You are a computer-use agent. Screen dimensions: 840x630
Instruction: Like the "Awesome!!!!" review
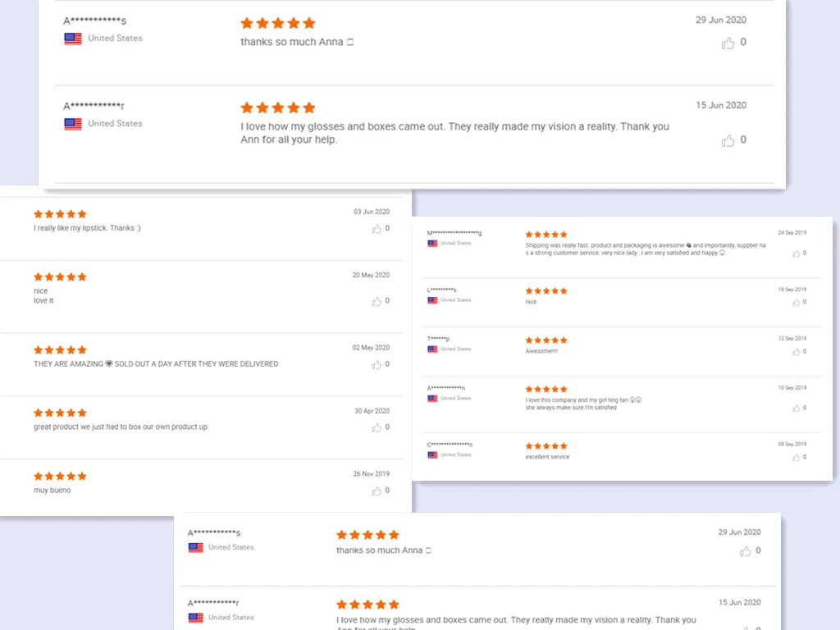[796, 352]
